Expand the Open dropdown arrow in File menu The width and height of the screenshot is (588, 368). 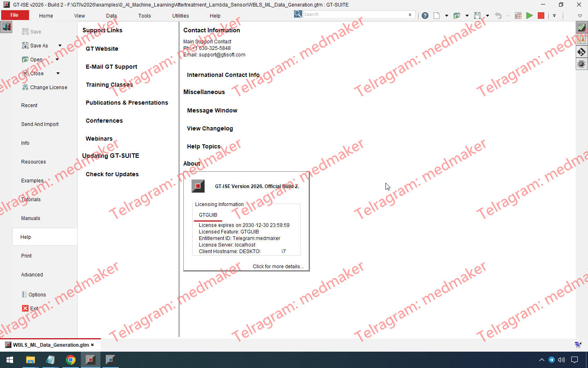tap(57, 59)
